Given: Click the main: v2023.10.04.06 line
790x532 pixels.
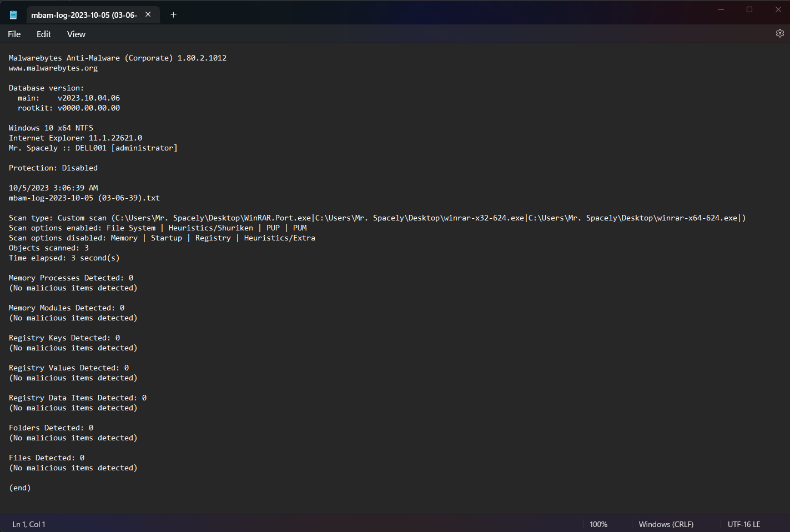Looking at the screenshot, I should (x=69, y=98).
